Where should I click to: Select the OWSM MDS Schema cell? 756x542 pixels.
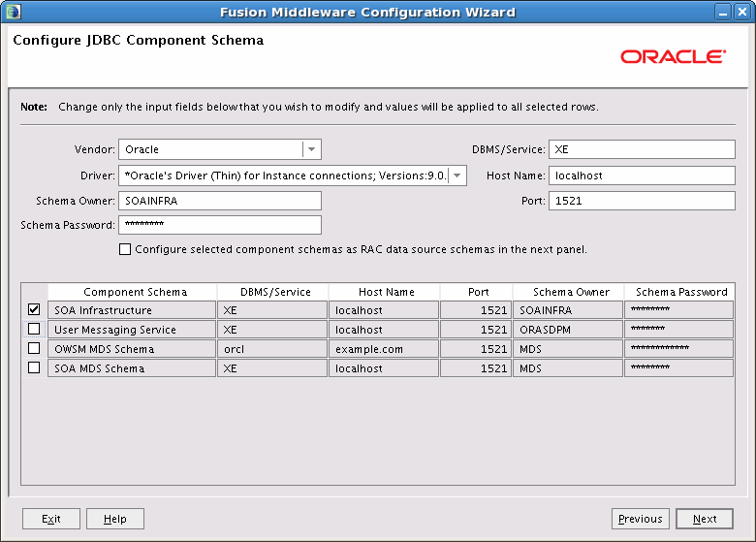(132, 349)
